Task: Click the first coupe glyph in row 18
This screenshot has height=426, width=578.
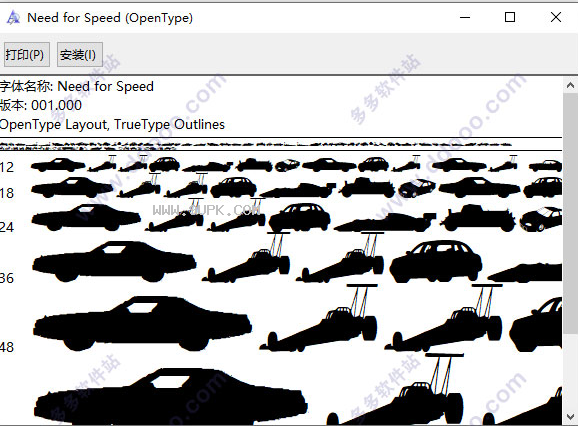Action: coord(72,187)
